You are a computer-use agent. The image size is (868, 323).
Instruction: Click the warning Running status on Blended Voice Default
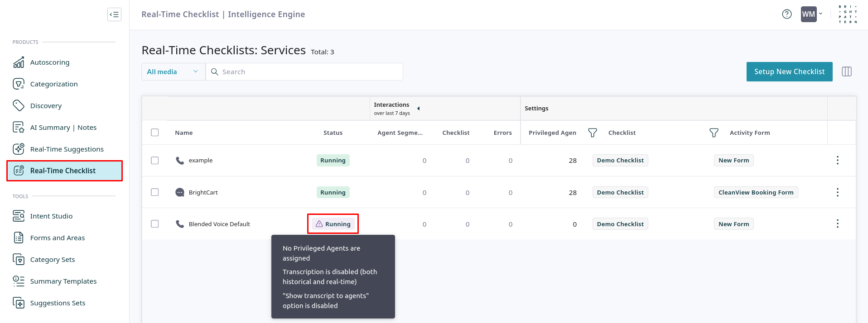333,224
